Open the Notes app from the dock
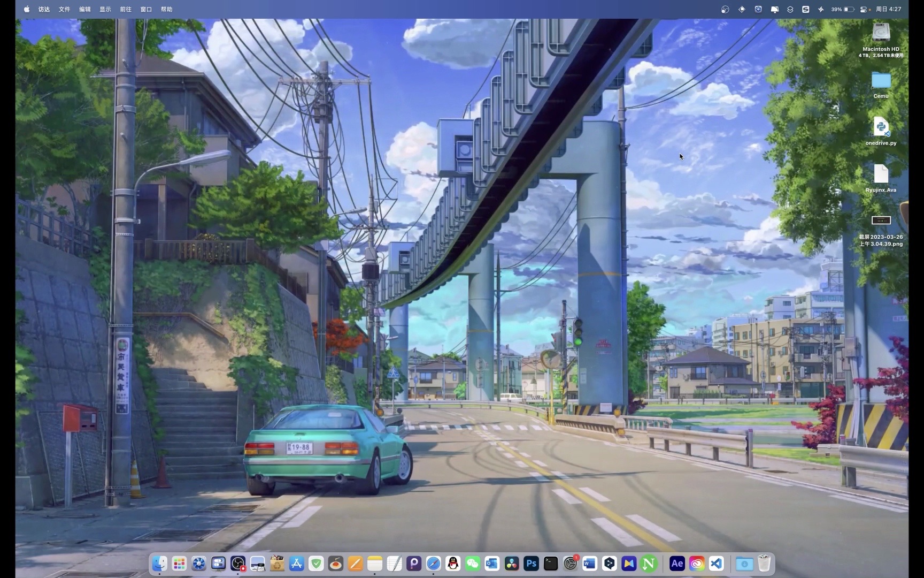Viewport: 924px width, 578px height. [x=375, y=564]
